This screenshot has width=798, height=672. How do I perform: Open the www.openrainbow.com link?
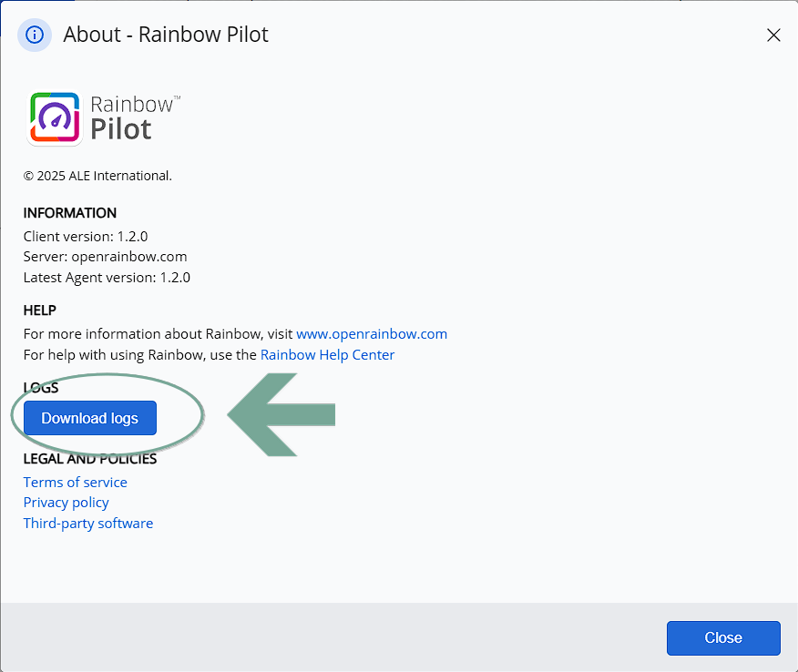[x=372, y=333]
